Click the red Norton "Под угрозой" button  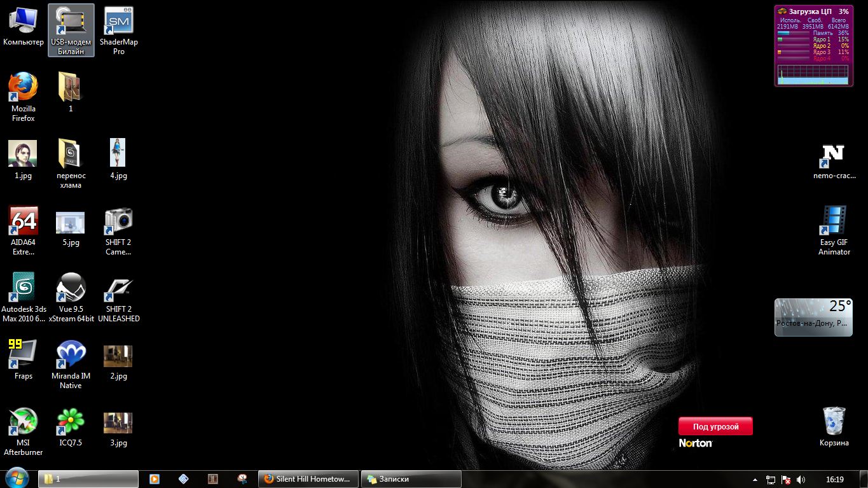point(715,426)
